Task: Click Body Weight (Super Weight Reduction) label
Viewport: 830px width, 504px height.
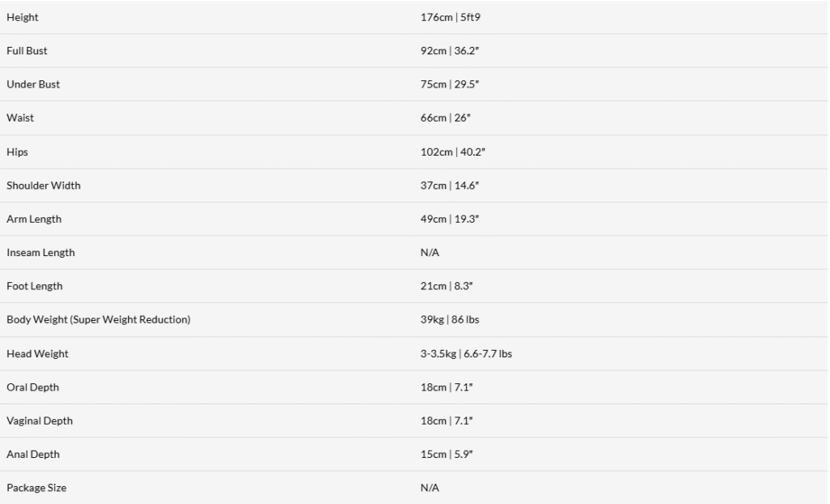Action: [98, 319]
